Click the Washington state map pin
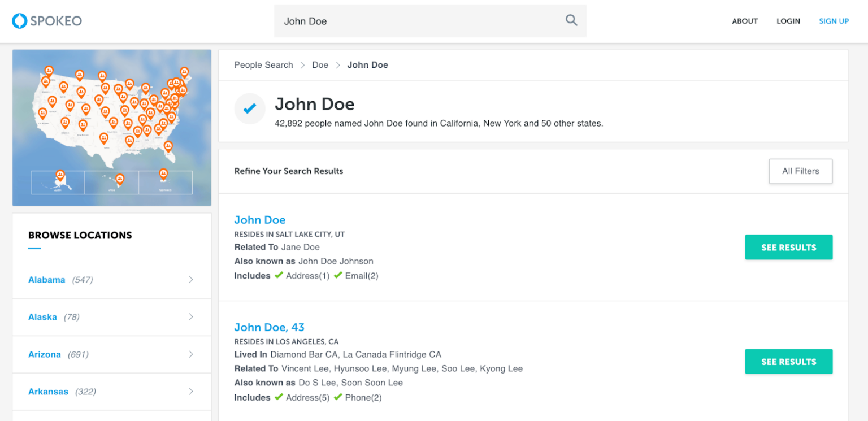868x421 pixels. [x=49, y=71]
